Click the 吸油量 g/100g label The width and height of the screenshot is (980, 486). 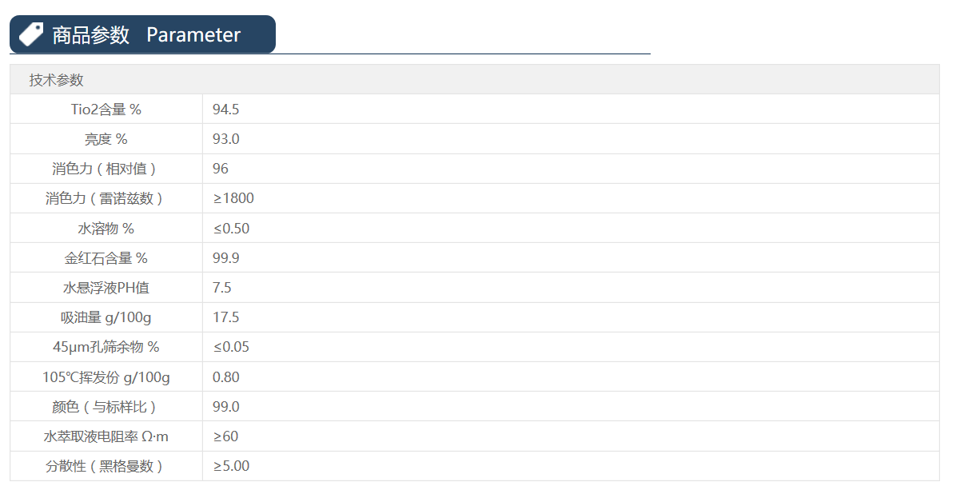(x=106, y=317)
